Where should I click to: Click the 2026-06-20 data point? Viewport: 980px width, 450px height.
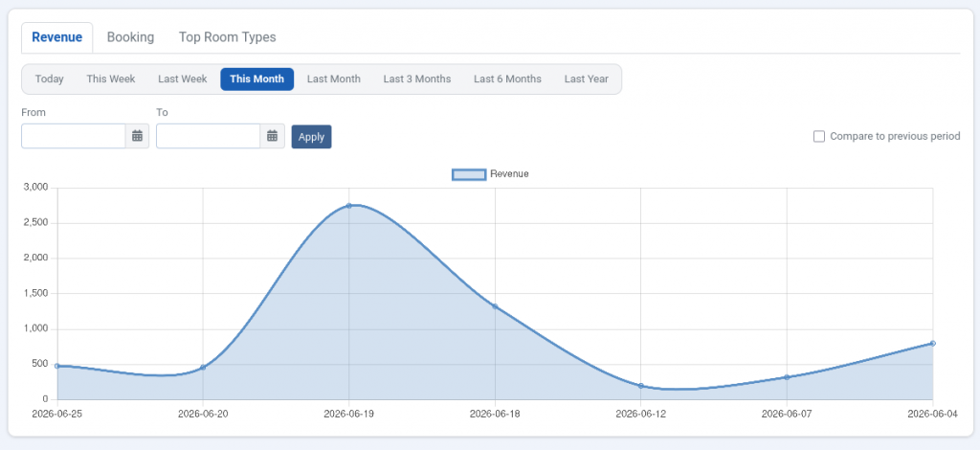(x=203, y=367)
